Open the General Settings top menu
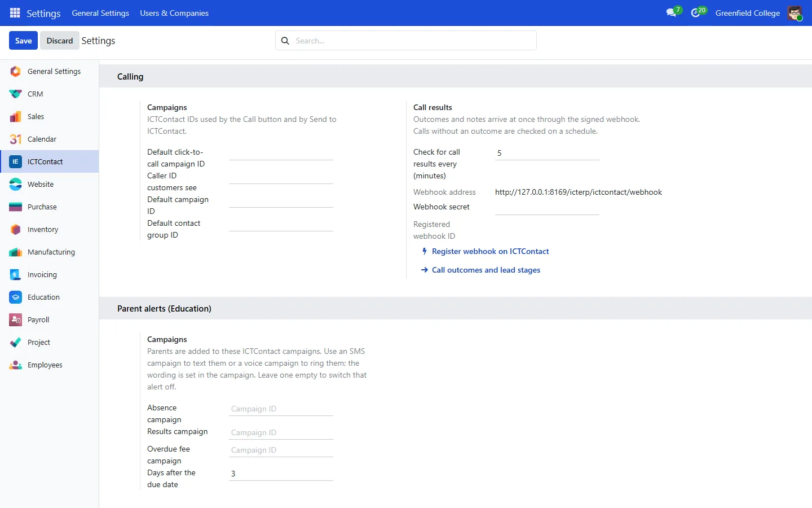812x508 pixels. (100, 13)
